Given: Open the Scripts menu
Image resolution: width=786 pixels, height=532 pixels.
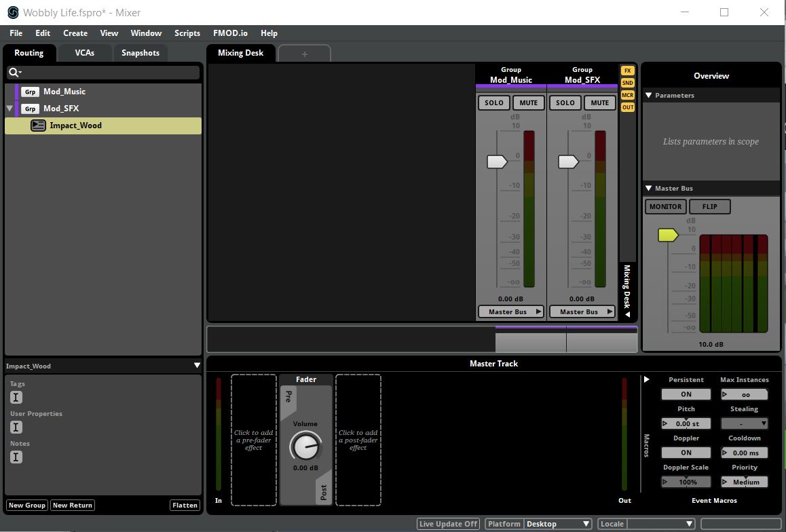Looking at the screenshot, I should (x=187, y=33).
